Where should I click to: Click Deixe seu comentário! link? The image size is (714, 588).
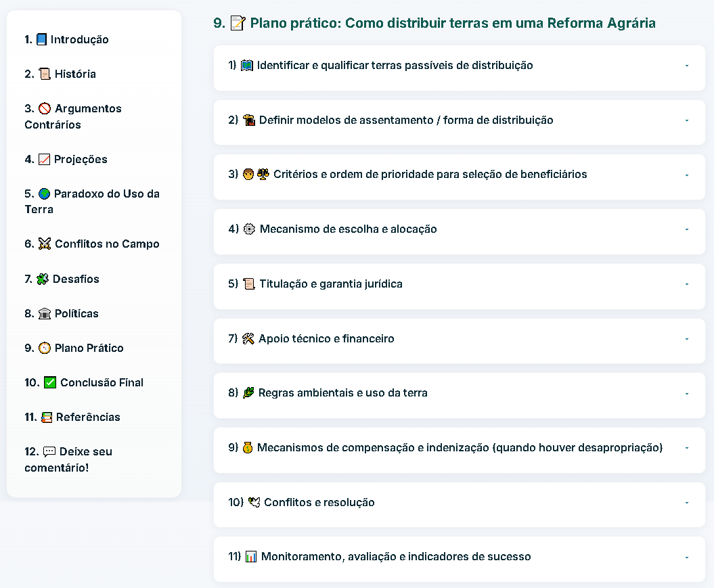[68, 459]
